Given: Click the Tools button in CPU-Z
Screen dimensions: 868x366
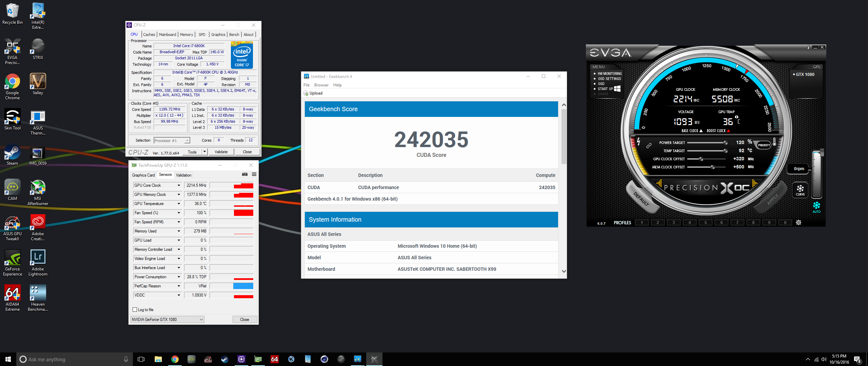Looking at the screenshot, I should pos(192,152).
